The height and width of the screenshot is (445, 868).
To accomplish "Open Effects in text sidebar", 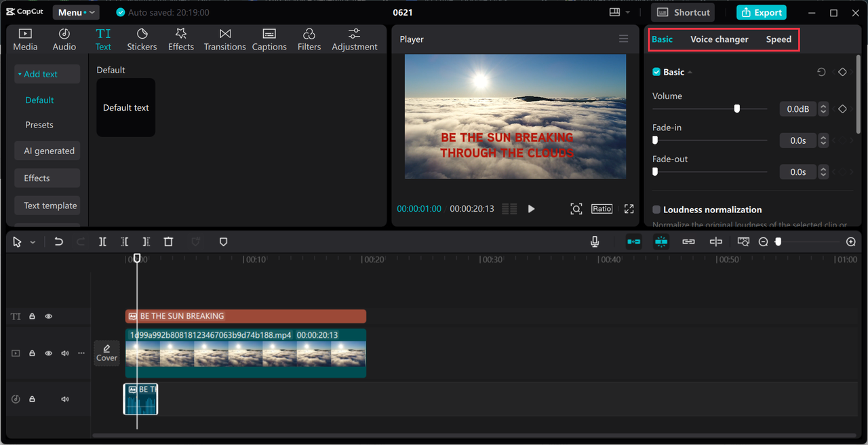I will pyautogui.click(x=47, y=178).
